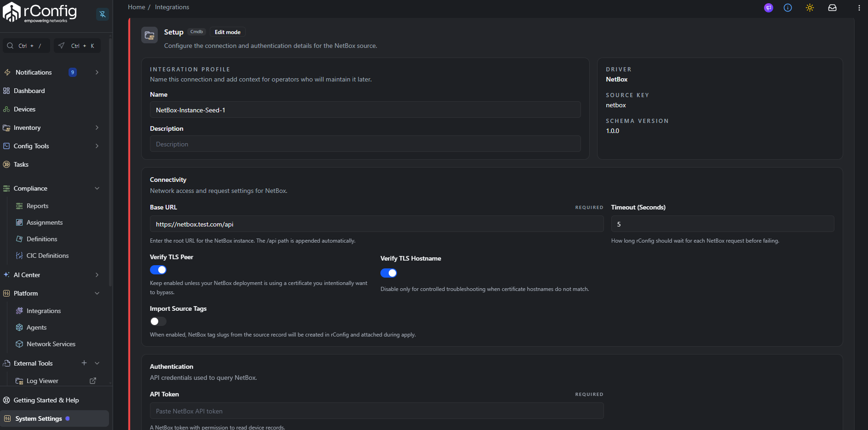Collapse Platform chevron
Image resolution: width=868 pixels, height=430 pixels.
pos(97,293)
